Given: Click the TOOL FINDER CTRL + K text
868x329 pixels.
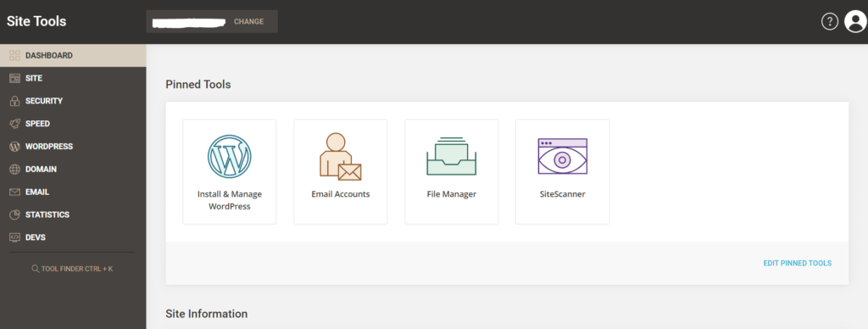Looking at the screenshot, I should point(77,269).
